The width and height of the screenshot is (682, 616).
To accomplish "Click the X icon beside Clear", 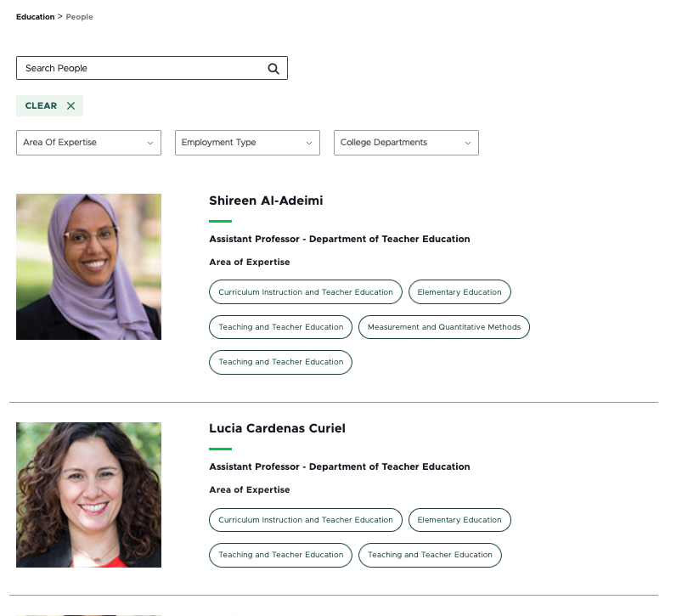I will tap(70, 106).
